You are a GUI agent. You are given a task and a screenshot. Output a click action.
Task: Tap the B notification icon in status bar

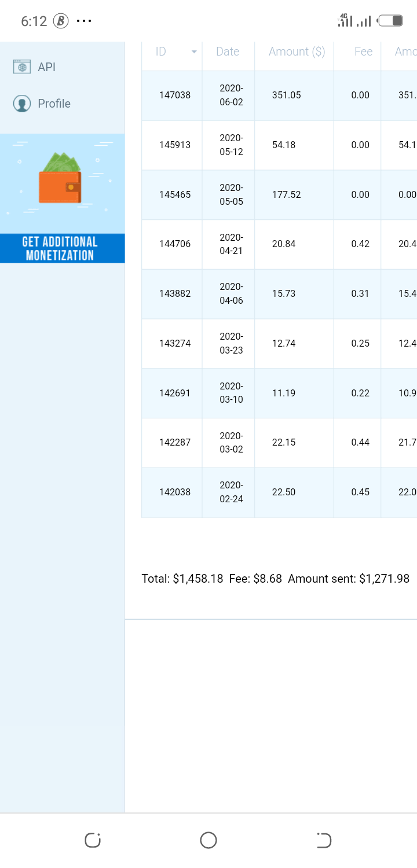[61, 21]
